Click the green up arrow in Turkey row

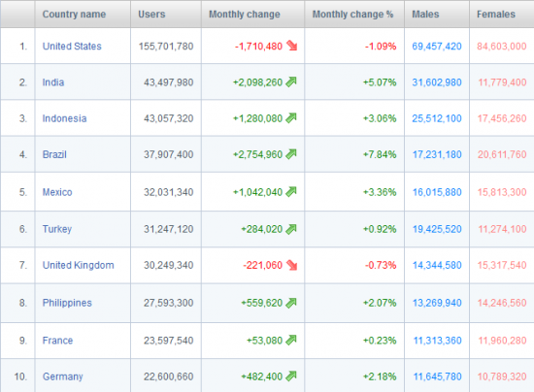click(x=291, y=229)
